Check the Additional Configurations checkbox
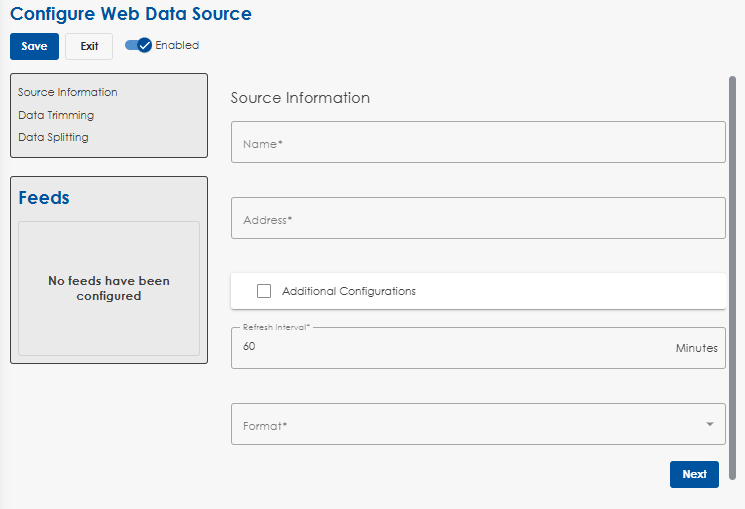745x509 pixels. pos(264,291)
